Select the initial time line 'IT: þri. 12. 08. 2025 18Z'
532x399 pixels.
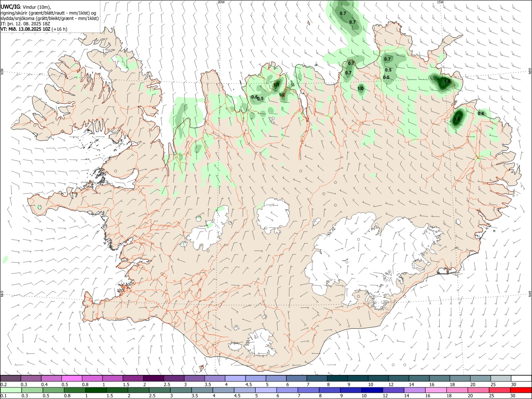pyautogui.click(x=25, y=24)
